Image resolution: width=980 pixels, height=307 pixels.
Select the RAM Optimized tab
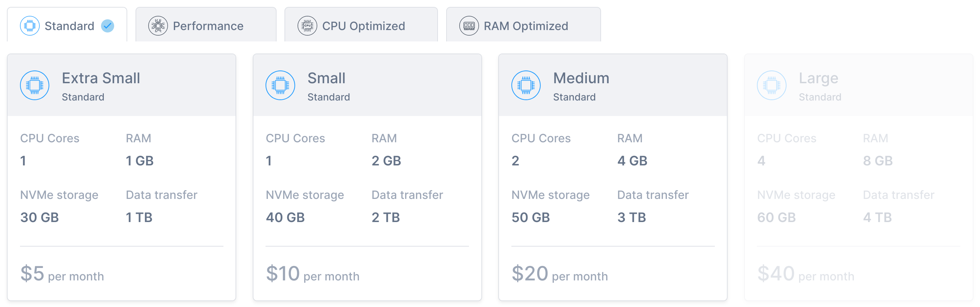click(x=523, y=25)
